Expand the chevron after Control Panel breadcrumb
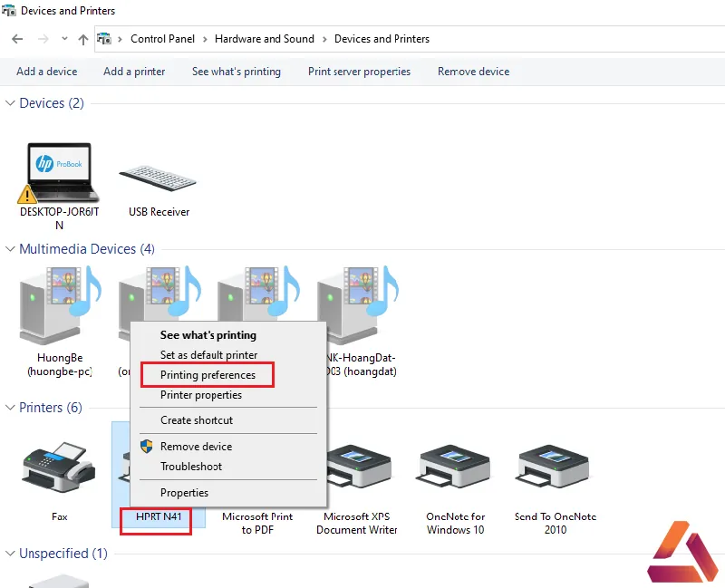The height and width of the screenshot is (588, 725). [205, 39]
